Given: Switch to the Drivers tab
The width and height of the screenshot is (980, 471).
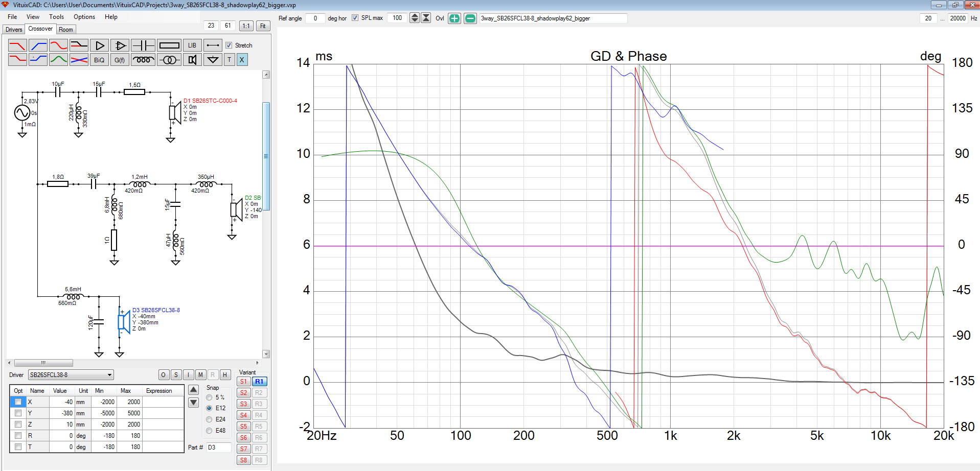Looking at the screenshot, I should coord(14,30).
